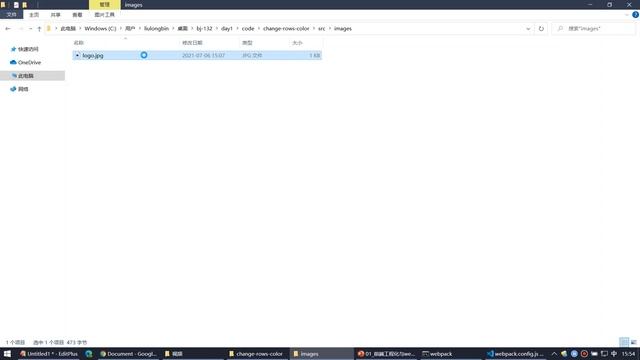Click liulongbin in the address path
640x360 pixels.
coord(156,29)
